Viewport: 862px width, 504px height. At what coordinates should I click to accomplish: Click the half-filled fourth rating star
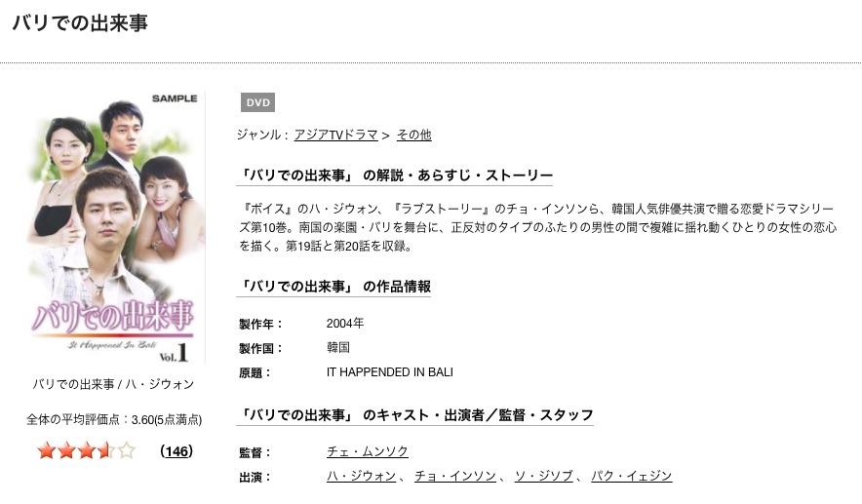pyautogui.click(x=106, y=450)
